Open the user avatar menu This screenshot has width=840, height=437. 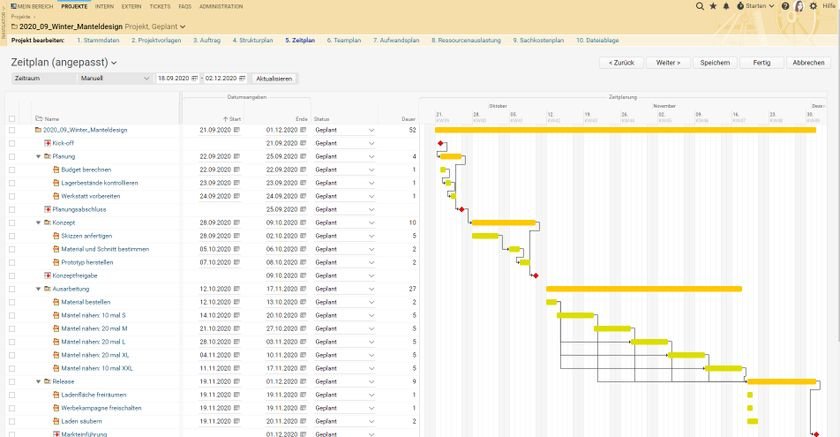[799, 6]
